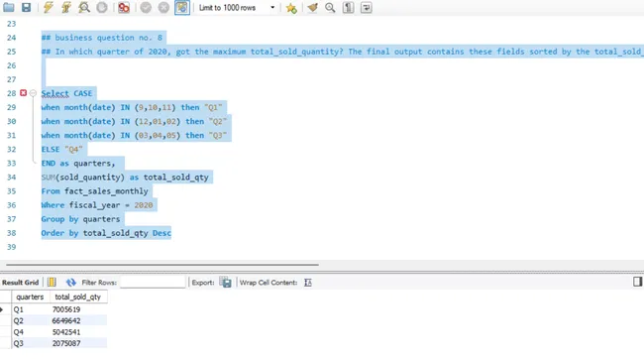Select the Result Grid view
Viewport: 644px width, 359px height.
pos(20,283)
